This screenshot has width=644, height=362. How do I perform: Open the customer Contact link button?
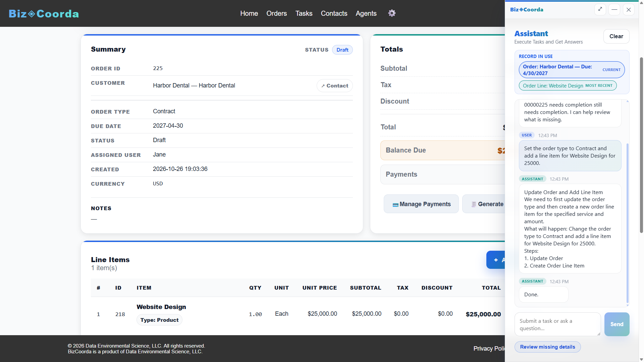tap(334, 86)
